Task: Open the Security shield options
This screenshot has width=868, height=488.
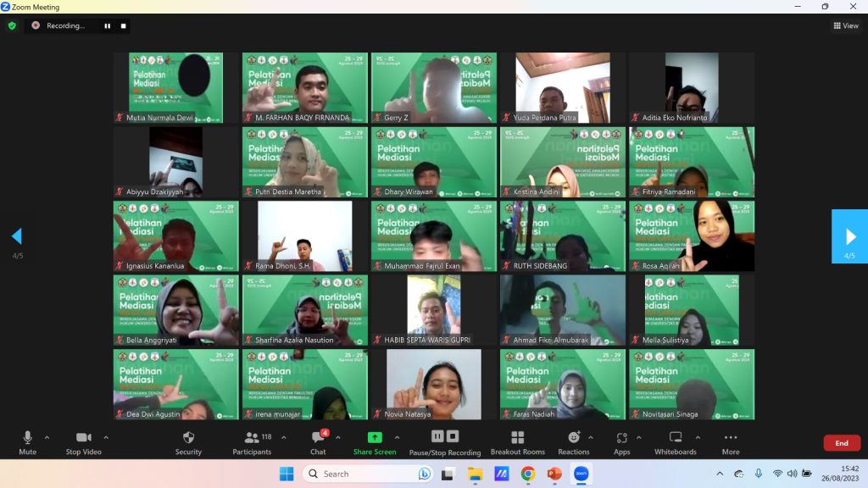Action: tap(188, 441)
